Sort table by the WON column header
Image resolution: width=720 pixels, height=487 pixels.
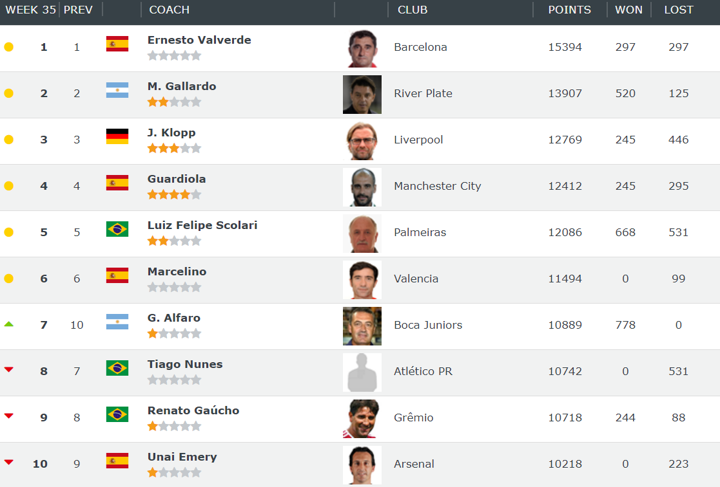[629, 10]
